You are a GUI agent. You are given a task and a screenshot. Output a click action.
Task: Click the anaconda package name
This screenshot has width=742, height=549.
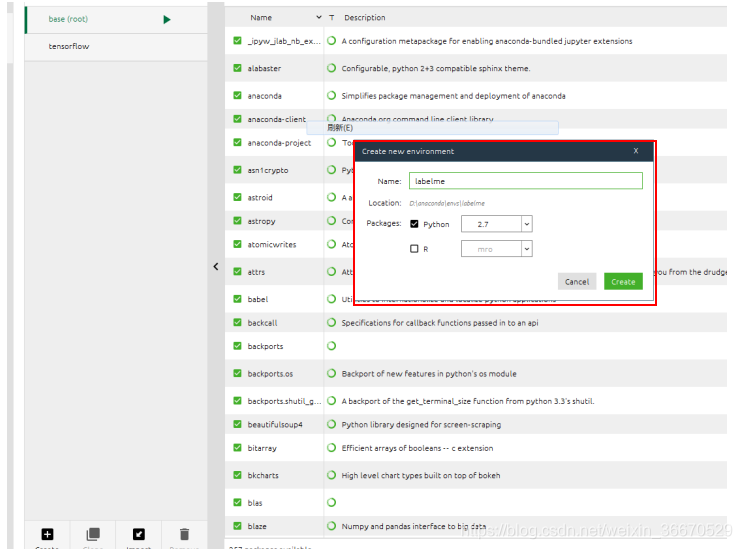[265, 96]
